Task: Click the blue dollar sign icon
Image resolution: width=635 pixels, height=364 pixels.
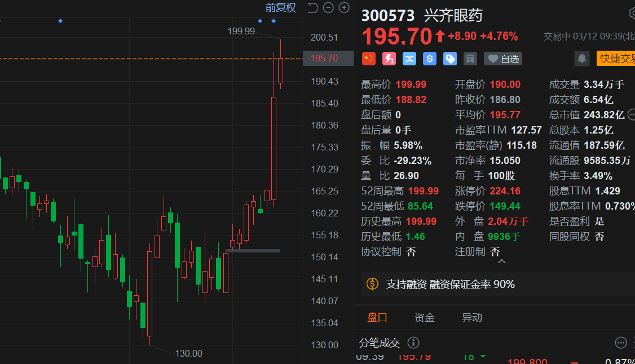Action: [x=430, y=59]
